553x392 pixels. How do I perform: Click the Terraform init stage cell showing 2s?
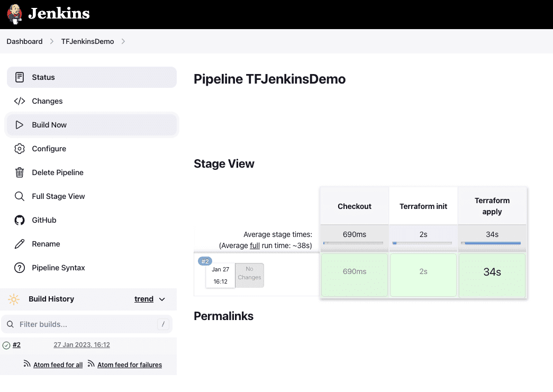pos(423,275)
